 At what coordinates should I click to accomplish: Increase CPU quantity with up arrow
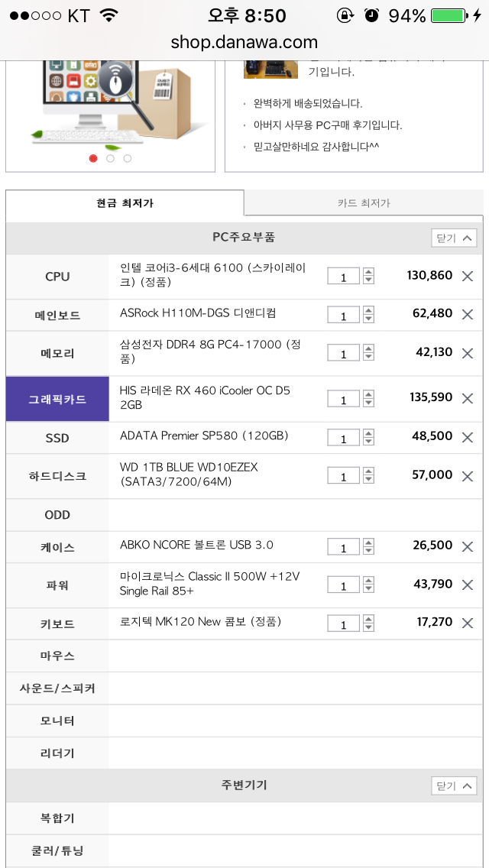368,271
